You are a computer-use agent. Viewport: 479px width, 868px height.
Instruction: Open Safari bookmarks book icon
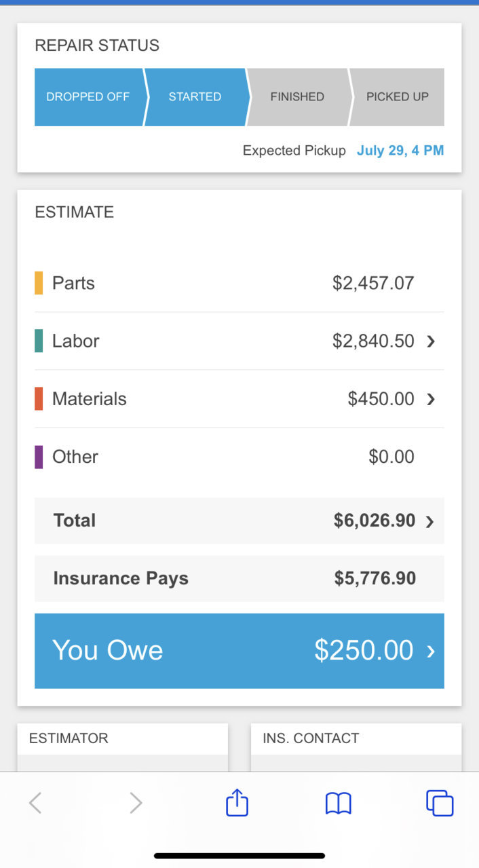coord(339,804)
